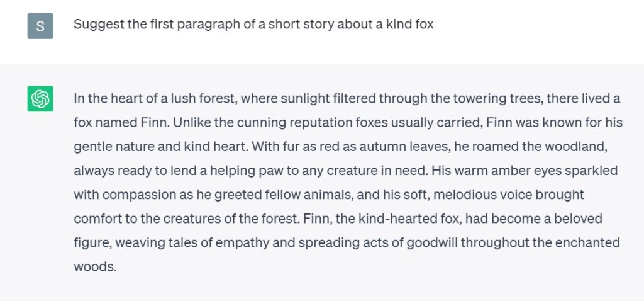The image size is (644, 301).
Task: Click the phrase "cunning reputation" in the paragraph
Action: (248, 123)
